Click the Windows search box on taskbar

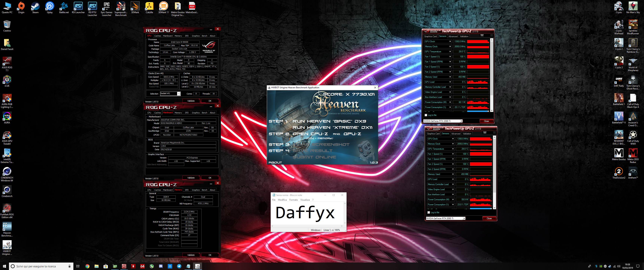pyautogui.click(x=41, y=266)
